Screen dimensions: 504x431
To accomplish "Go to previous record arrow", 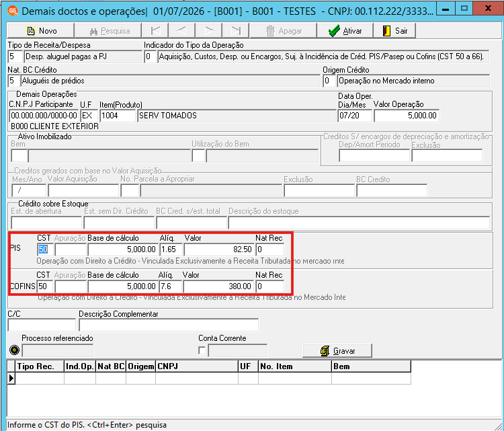I will tap(182, 30).
